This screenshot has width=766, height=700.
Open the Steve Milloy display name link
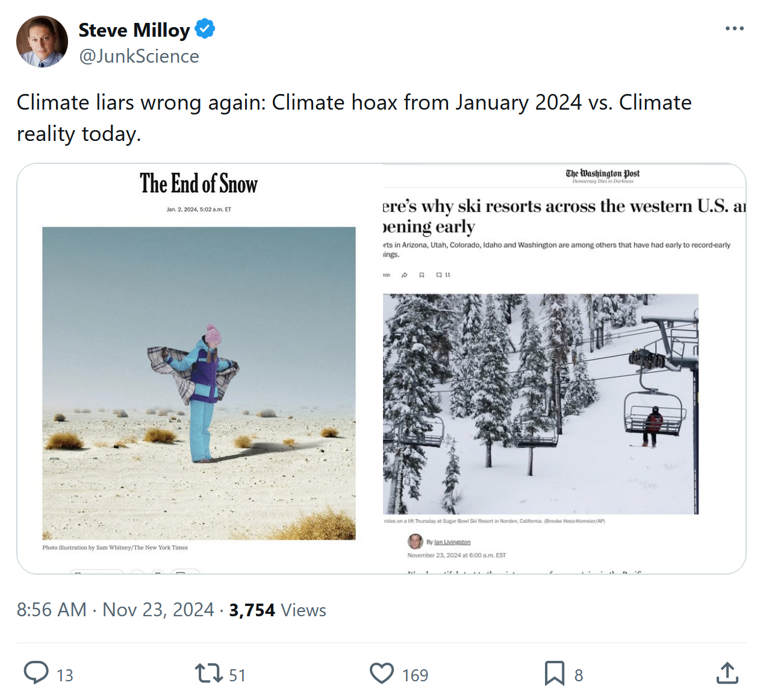(134, 30)
